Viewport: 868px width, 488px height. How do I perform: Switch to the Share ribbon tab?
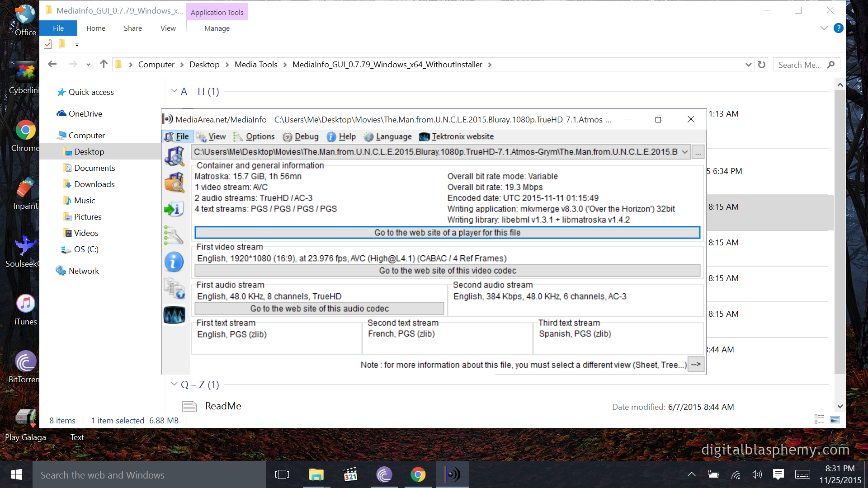133,28
